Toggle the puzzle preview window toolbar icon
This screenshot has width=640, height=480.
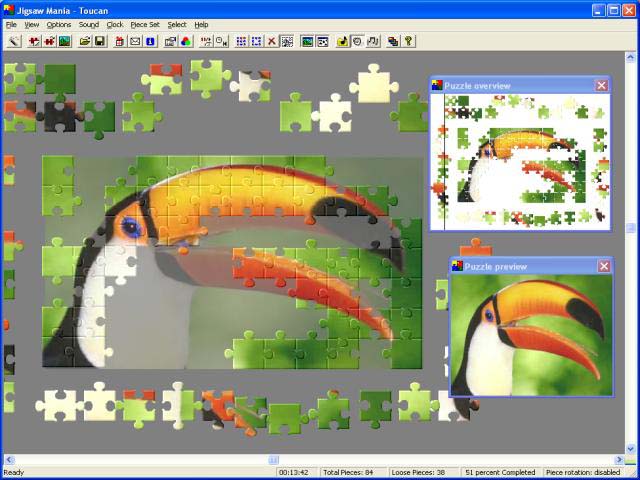point(307,41)
